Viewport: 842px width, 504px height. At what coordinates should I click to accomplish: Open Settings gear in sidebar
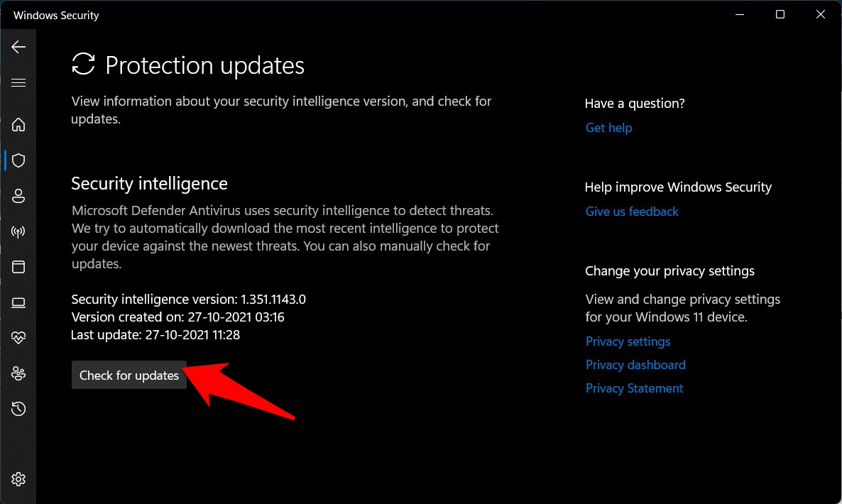18,479
